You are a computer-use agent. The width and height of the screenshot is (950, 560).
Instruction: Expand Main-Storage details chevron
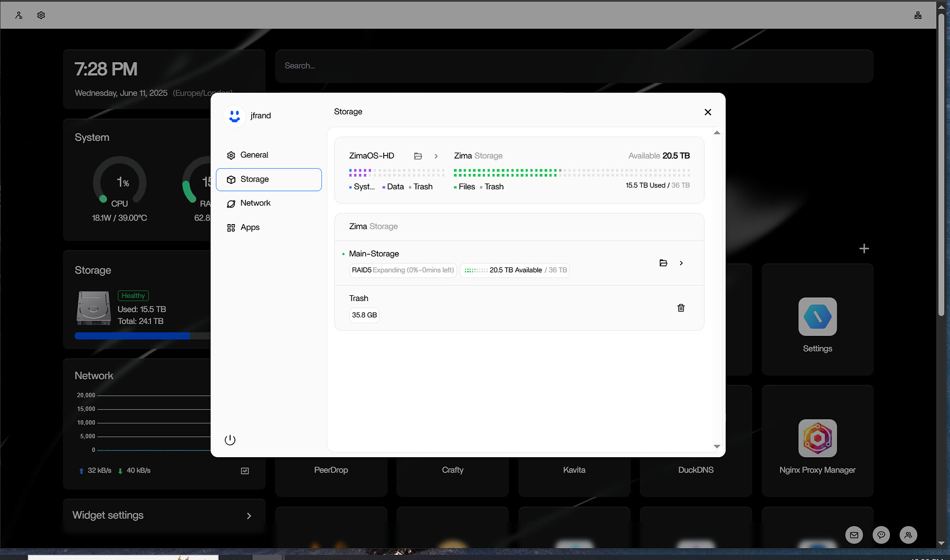pyautogui.click(x=681, y=263)
